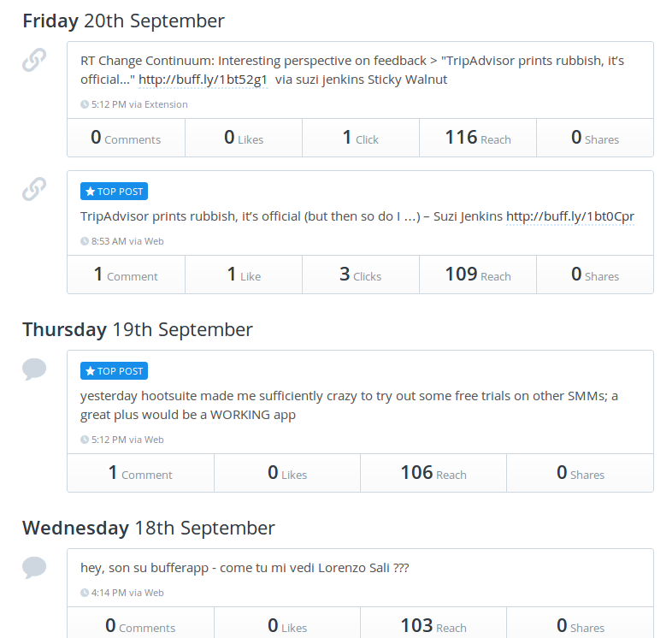Click the 1 Comment stat on the hootsuite post

point(140,473)
